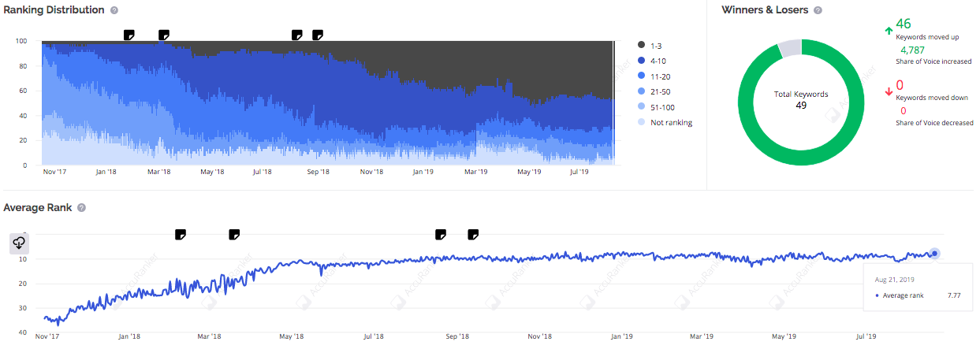Open note marker near Aug '18 on Average Rank
Screen dimensions: 980x349
tap(442, 235)
